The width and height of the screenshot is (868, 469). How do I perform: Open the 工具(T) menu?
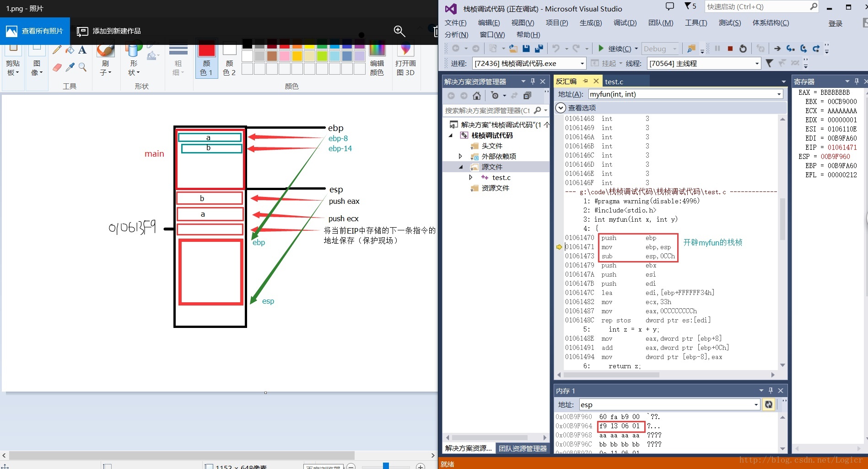[696, 22]
